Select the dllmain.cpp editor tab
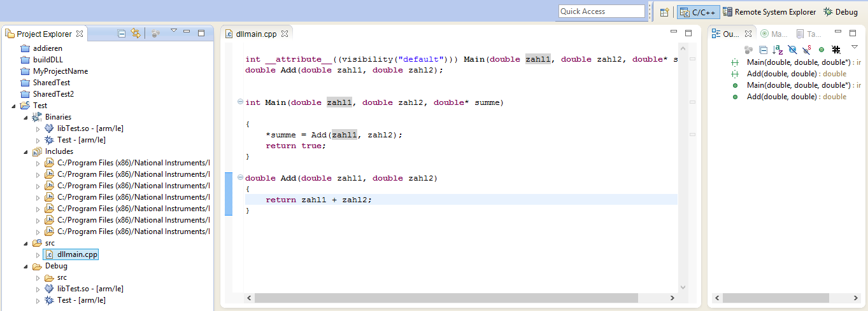This screenshot has width=868, height=311. (253, 34)
